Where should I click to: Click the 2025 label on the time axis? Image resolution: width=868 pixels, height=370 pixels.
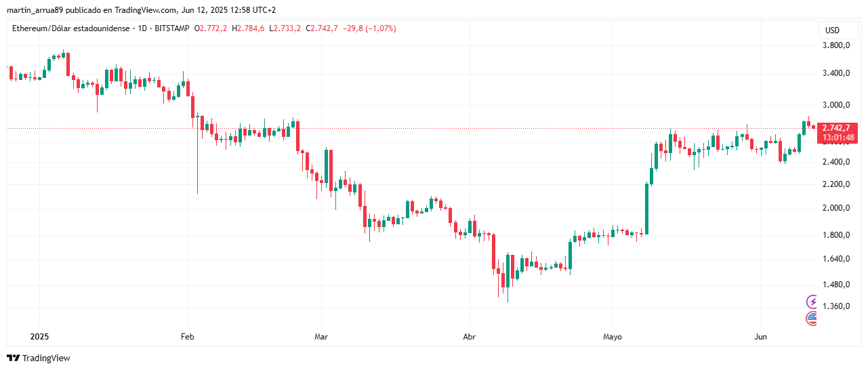tap(39, 336)
